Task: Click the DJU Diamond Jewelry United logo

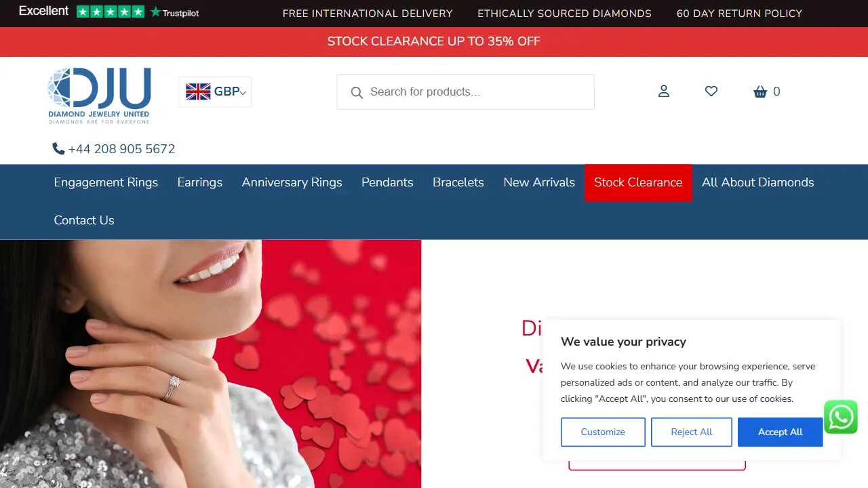Action: [x=99, y=96]
